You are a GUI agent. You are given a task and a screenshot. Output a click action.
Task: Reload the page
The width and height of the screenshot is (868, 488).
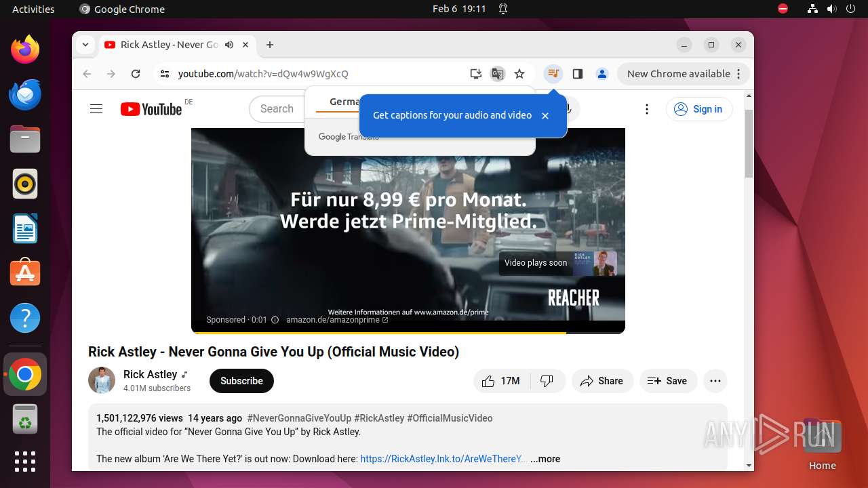(x=136, y=74)
